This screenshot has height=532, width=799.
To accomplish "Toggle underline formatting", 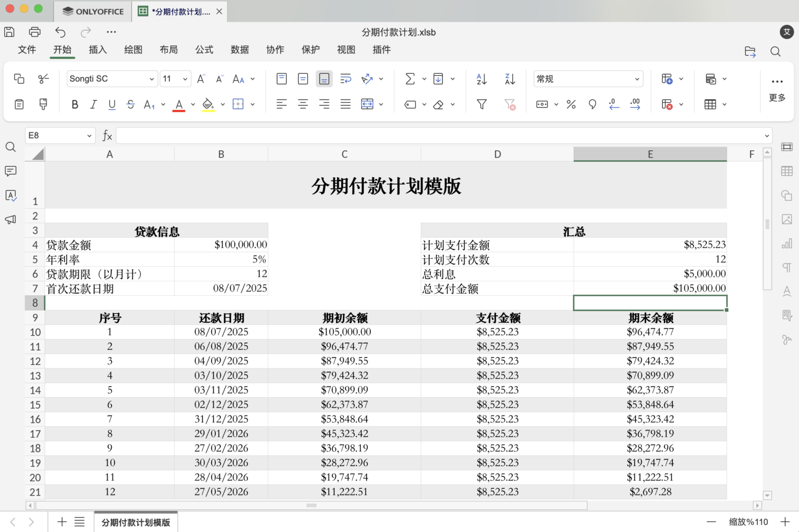I will [x=112, y=104].
